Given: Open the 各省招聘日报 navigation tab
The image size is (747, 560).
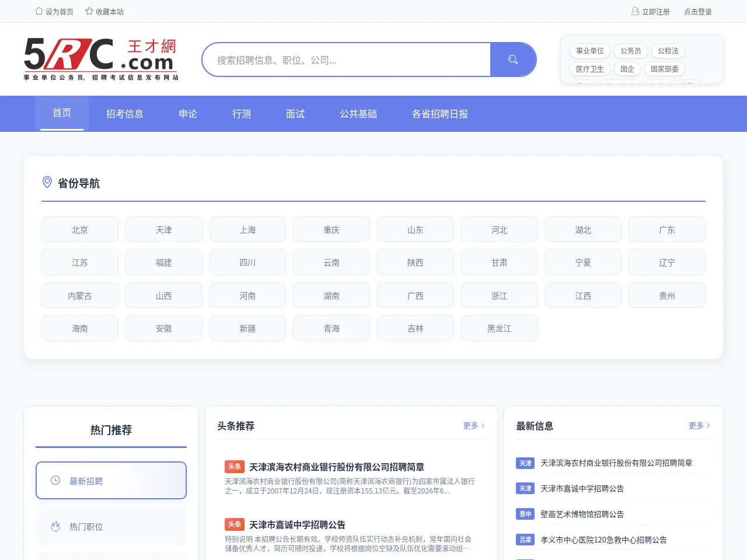Looking at the screenshot, I should [440, 114].
